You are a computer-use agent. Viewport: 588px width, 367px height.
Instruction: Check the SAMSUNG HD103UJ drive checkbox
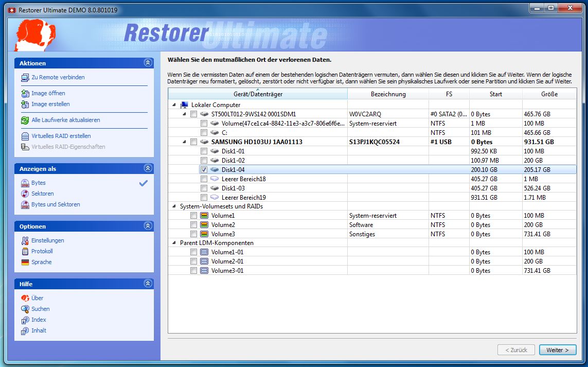point(193,142)
